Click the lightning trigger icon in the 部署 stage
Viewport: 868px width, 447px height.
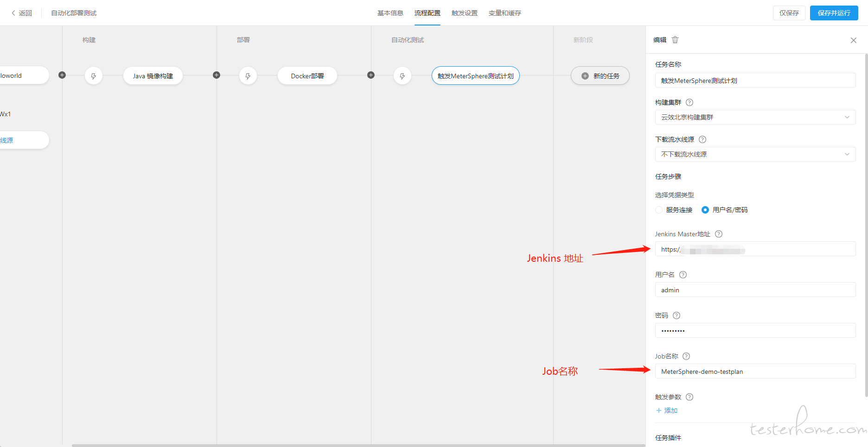point(248,76)
